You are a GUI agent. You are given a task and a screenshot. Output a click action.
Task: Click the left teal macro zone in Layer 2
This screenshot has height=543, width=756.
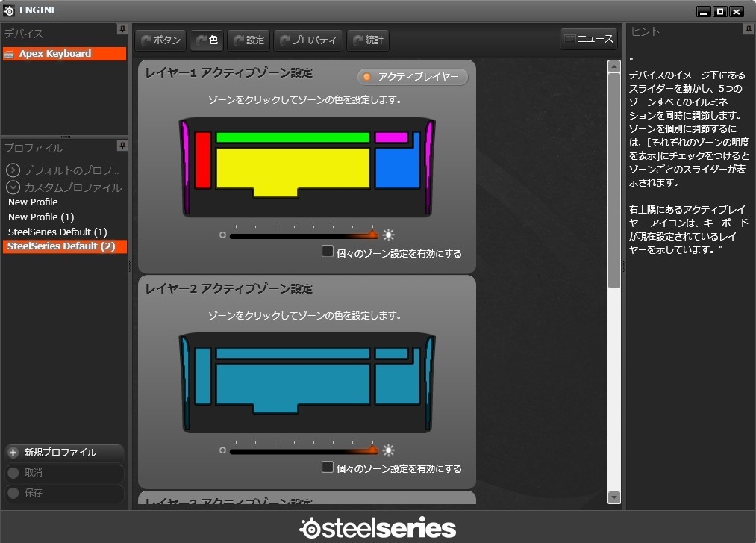203,376
